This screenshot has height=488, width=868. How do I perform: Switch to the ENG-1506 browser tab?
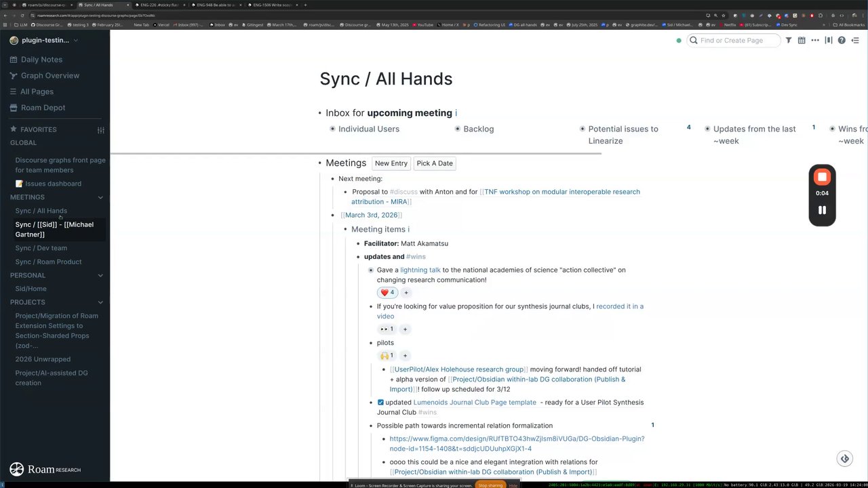tap(272, 5)
